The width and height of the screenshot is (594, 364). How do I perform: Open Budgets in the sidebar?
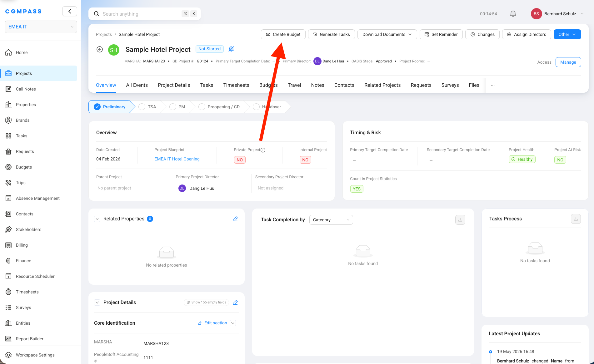click(x=24, y=167)
